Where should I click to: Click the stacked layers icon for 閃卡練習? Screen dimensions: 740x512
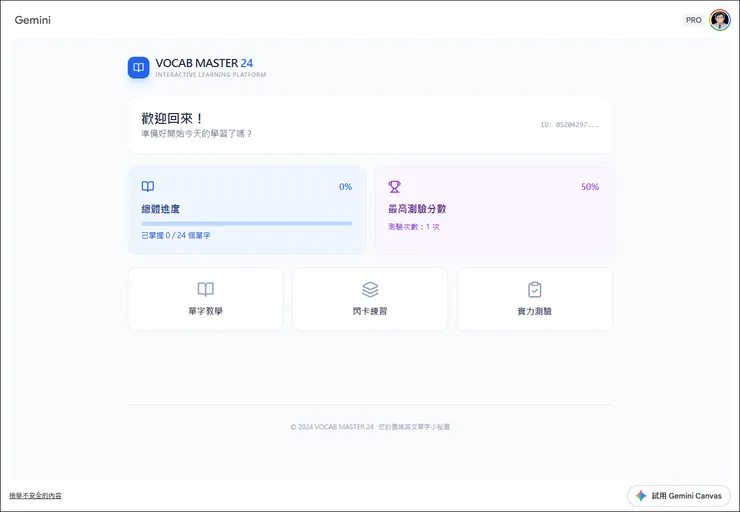coord(370,289)
